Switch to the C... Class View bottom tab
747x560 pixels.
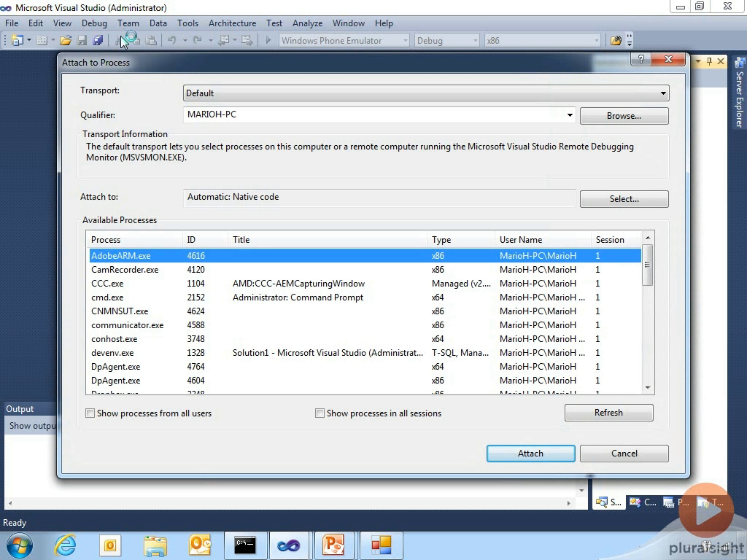click(x=643, y=502)
